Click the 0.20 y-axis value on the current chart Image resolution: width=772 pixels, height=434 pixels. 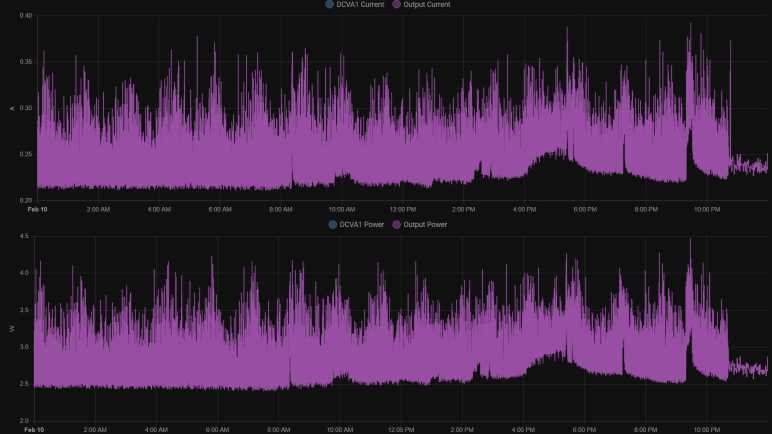[x=26, y=201]
